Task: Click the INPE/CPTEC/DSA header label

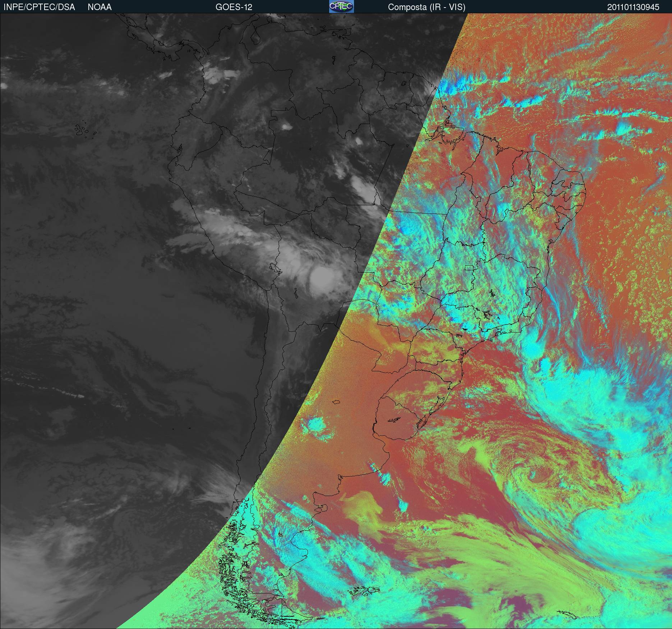Action: pyautogui.click(x=39, y=7)
